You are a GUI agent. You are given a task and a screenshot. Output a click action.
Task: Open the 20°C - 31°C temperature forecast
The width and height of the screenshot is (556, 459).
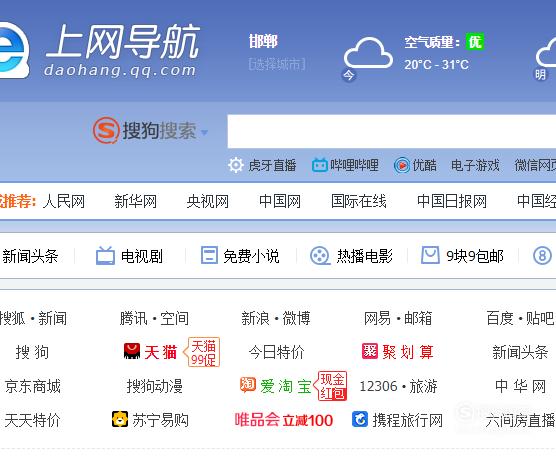coord(437,65)
